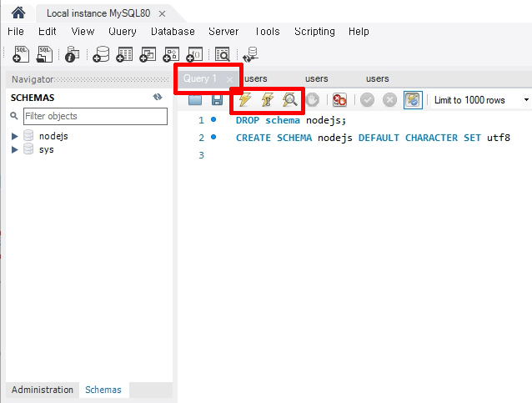
Task: Create a new table icon
Action: click(124, 54)
